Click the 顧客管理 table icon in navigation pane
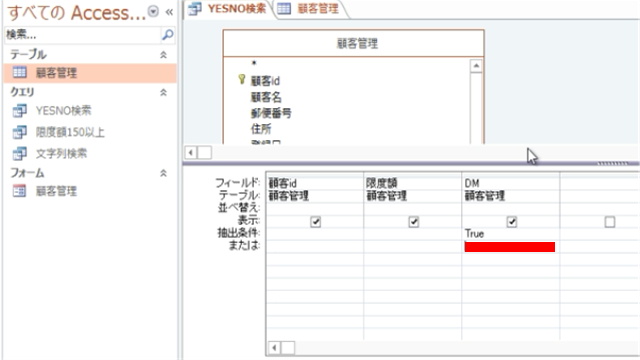The width and height of the screenshot is (640, 360). pyautogui.click(x=20, y=72)
